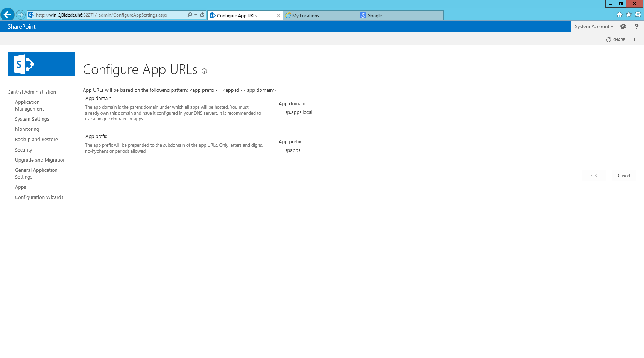Switch to the My Locations tab
The height and width of the screenshot is (358, 644).
320,15
